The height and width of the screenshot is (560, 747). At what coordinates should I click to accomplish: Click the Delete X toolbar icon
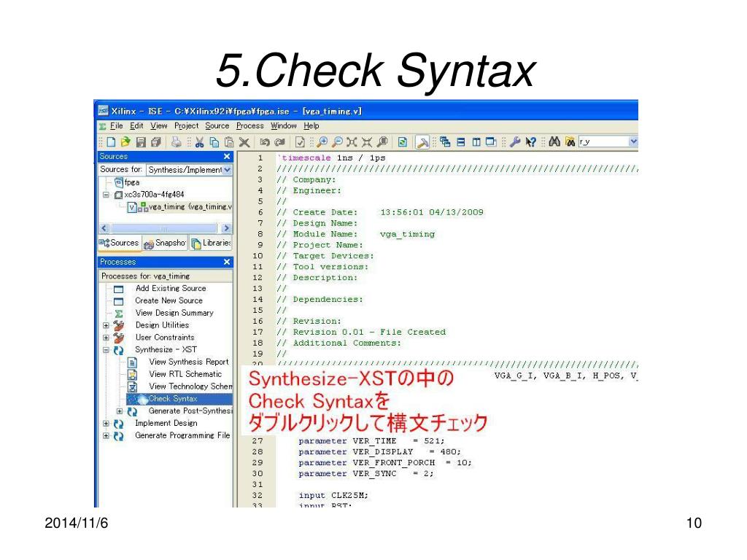pos(244,142)
